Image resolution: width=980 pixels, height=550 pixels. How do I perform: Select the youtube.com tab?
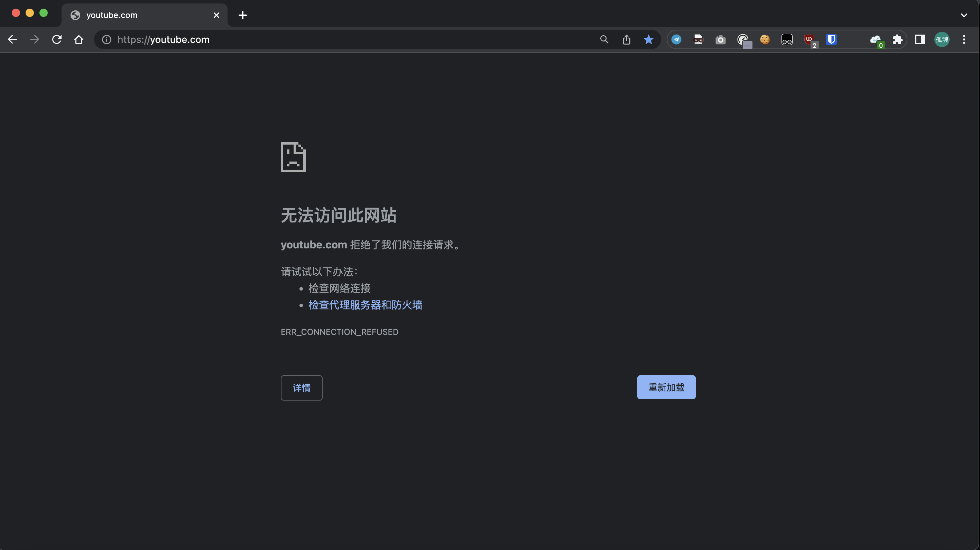tap(145, 15)
